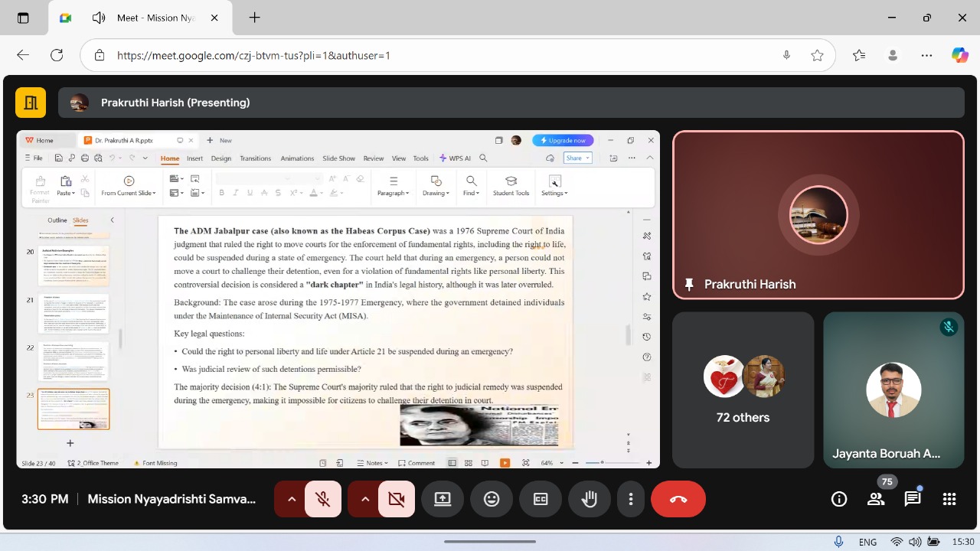Open the More options three-dot menu
980x551 pixels.
(x=631, y=499)
